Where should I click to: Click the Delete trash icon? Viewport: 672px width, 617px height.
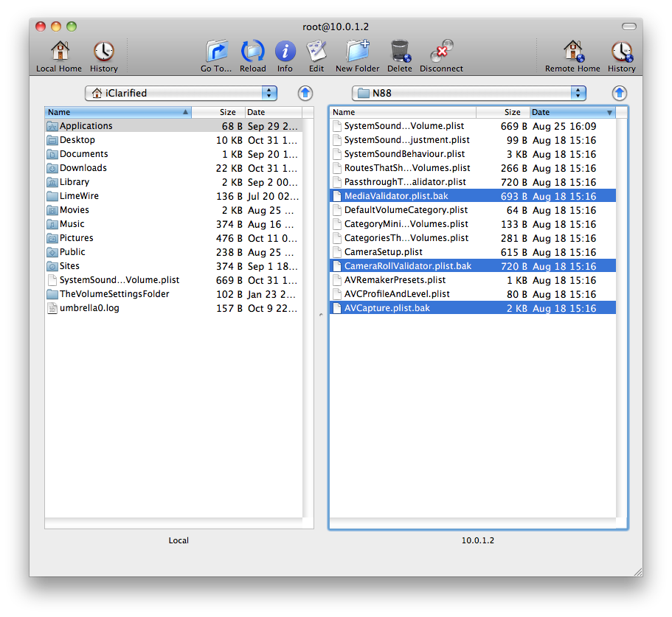click(399, 52)
